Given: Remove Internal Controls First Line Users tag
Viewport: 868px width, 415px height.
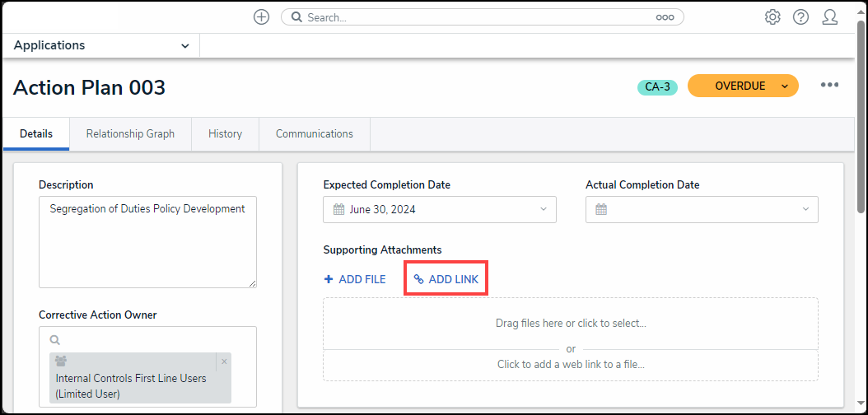Looking at the screenshot, I should coord(225,361).
